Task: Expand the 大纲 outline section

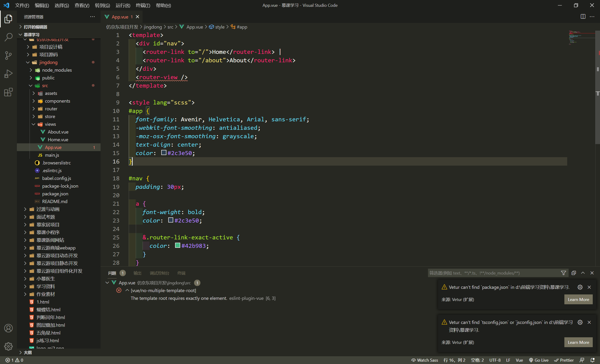Action: pyautogui.click(x=27, y=352)
